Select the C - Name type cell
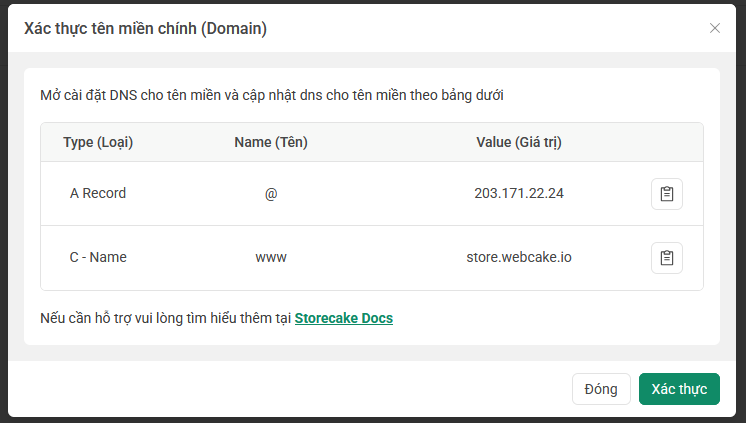Image resolution: width=746 pixels, height=423 pixels. click(x=98, y=258)
